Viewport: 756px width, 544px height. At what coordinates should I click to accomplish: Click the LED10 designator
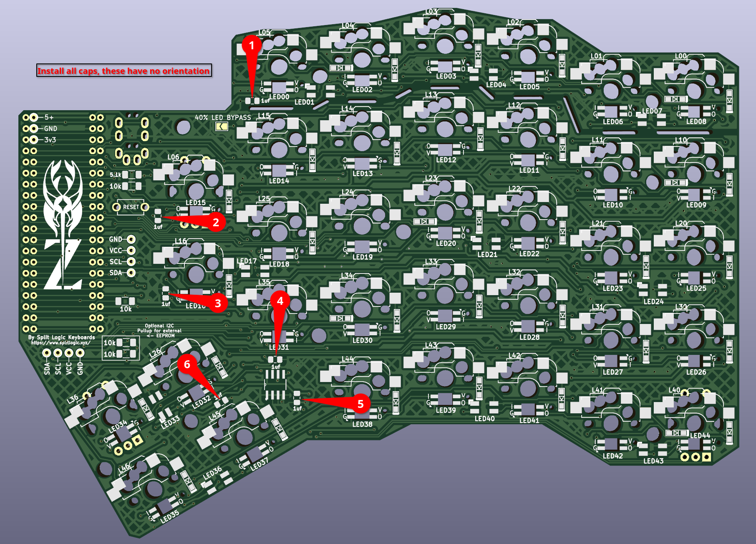click(x=613, y=205)
